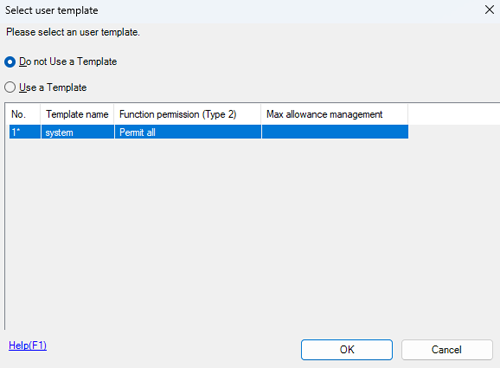Click the Max allowance management column header
This screenshot has height=368, width=500.
click(334, 114)
